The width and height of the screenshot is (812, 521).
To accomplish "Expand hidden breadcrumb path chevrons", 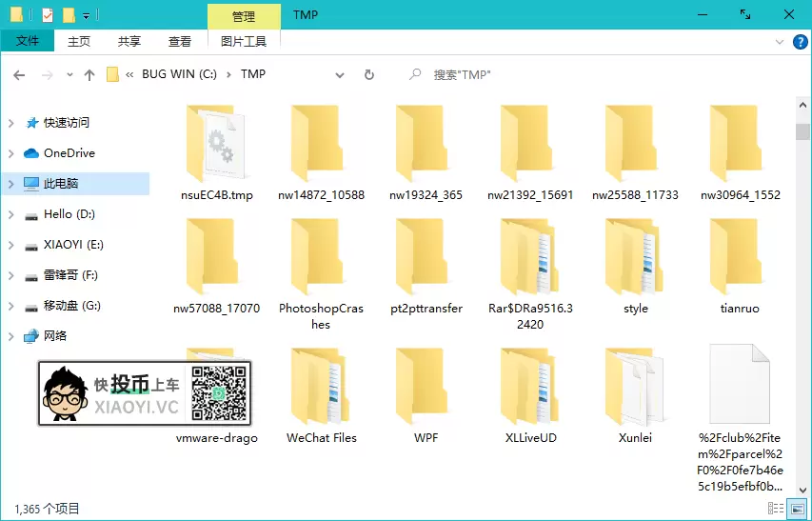I will coord(129,75).
